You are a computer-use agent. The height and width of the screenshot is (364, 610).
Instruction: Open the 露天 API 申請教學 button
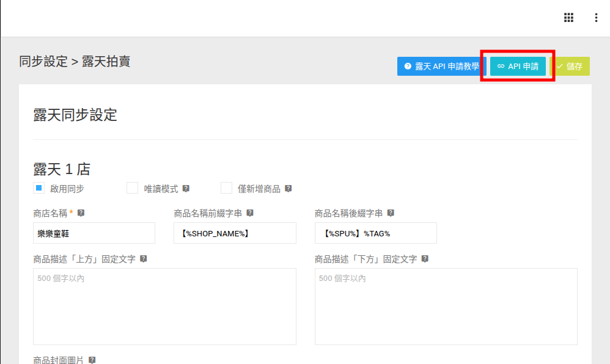tap(441, 67)
